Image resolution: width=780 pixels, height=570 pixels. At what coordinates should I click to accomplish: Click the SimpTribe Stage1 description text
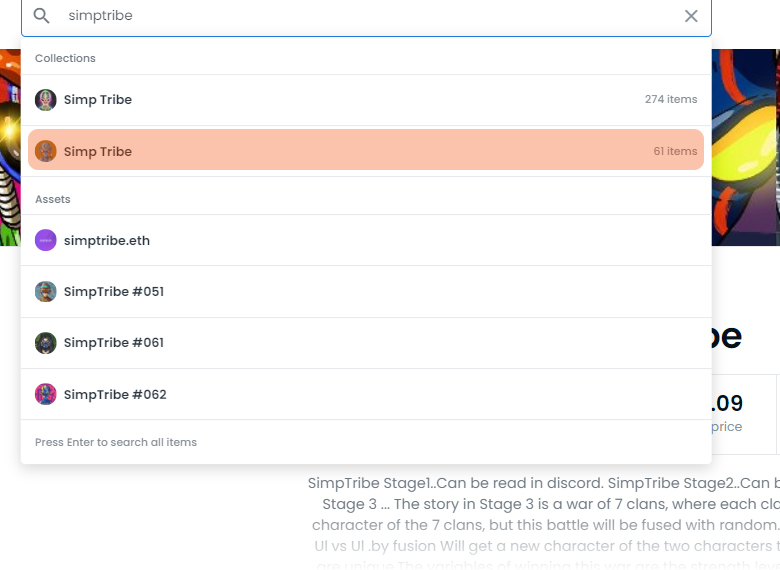pos(544,524)
